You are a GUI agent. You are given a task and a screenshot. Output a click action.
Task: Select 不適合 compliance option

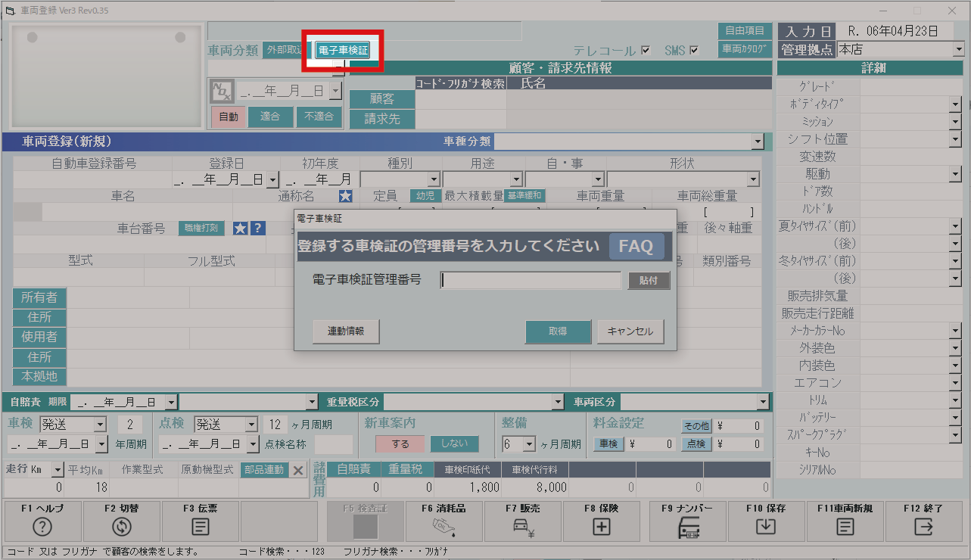coord(319,117)
